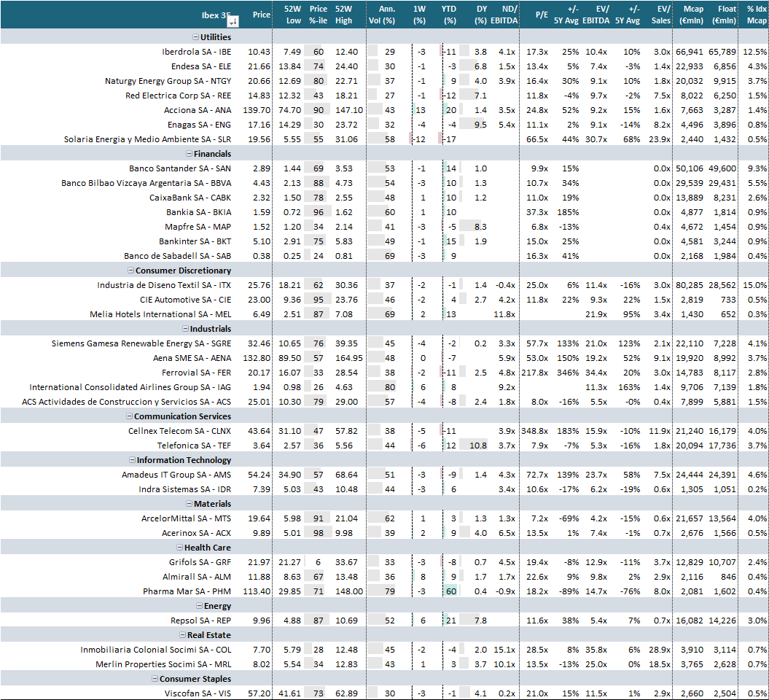Click Inmobiliaria Colonial Socimi - COL label

[156, 650]
